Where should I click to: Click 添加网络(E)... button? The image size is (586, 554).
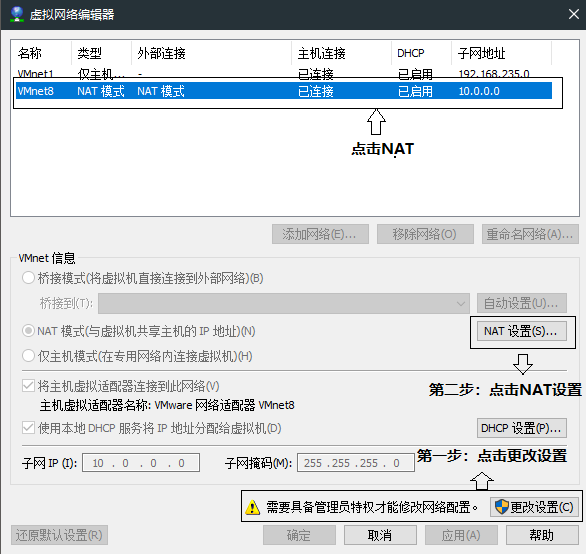click(320, 234)
